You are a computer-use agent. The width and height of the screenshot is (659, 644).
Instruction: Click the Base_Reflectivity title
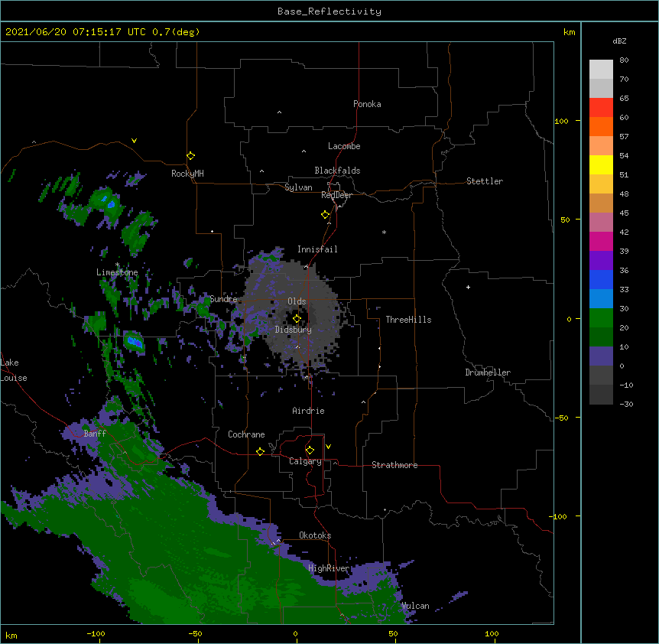[x=329, y=11]
